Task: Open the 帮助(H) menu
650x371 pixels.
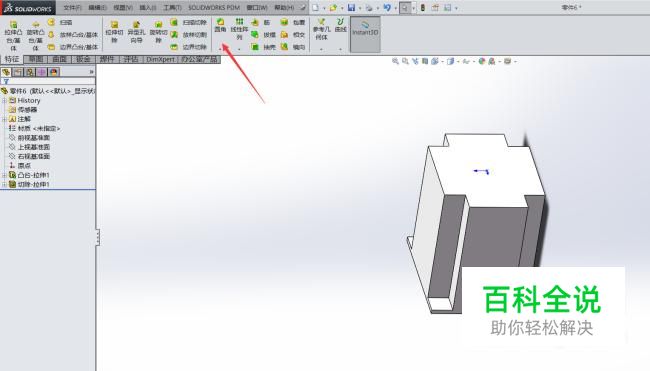Action: [284, 7]
